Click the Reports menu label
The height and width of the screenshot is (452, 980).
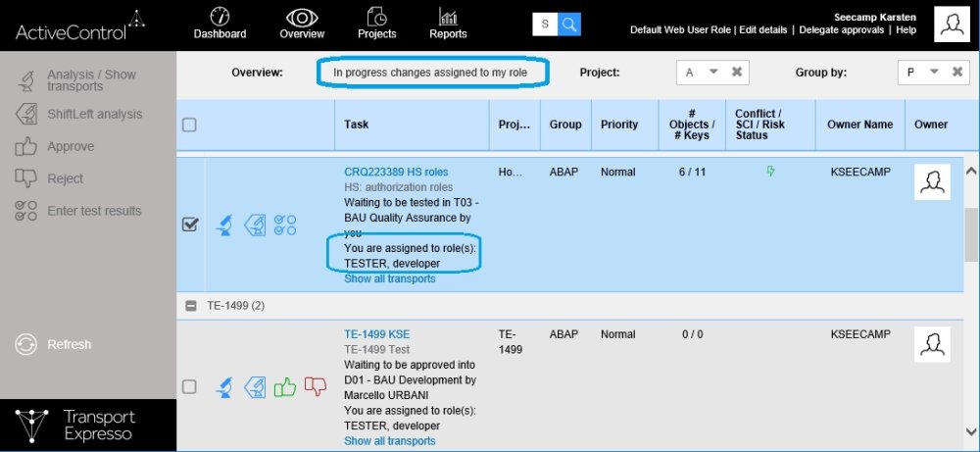[448, 33]
